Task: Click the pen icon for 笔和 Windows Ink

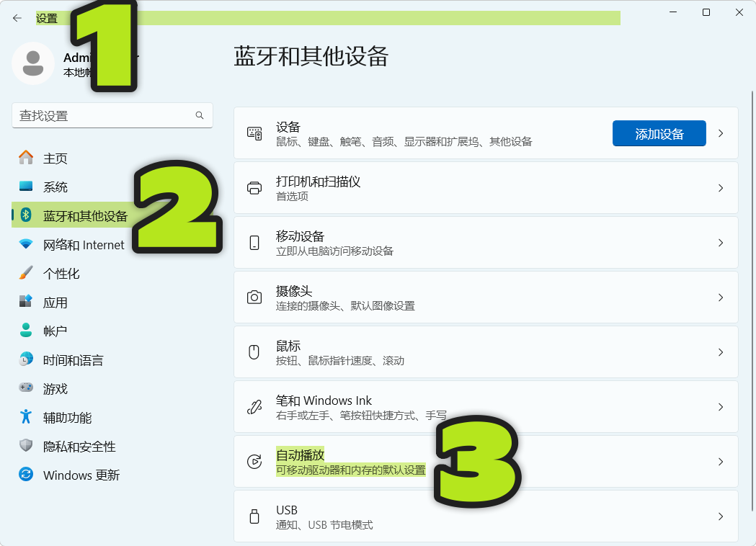Action: [254, 407]
